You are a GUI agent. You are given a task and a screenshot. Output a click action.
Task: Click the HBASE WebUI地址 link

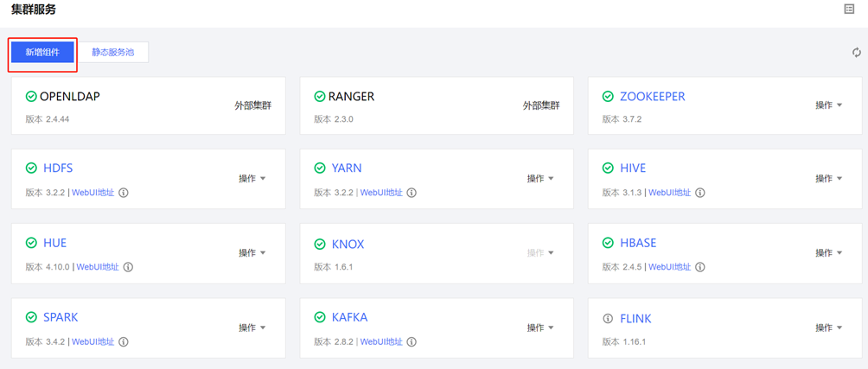(x=669, y=267)
